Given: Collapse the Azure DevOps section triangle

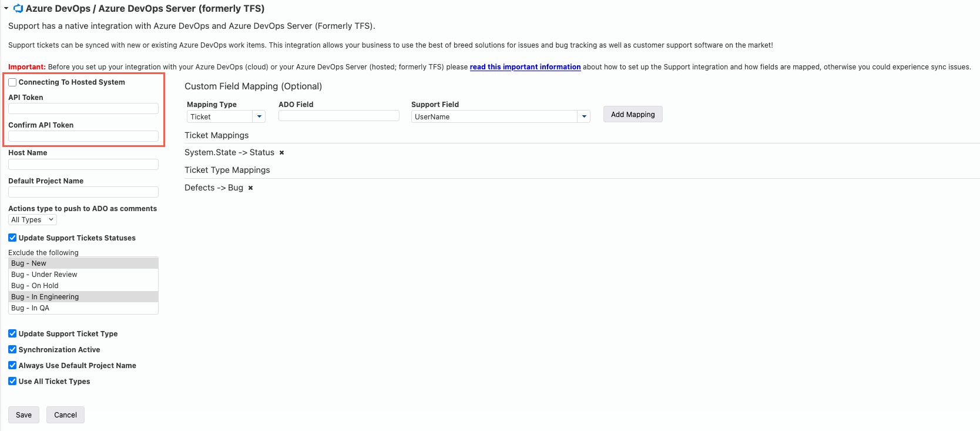Looking at the screenshot, I should [x=6, y=9].
